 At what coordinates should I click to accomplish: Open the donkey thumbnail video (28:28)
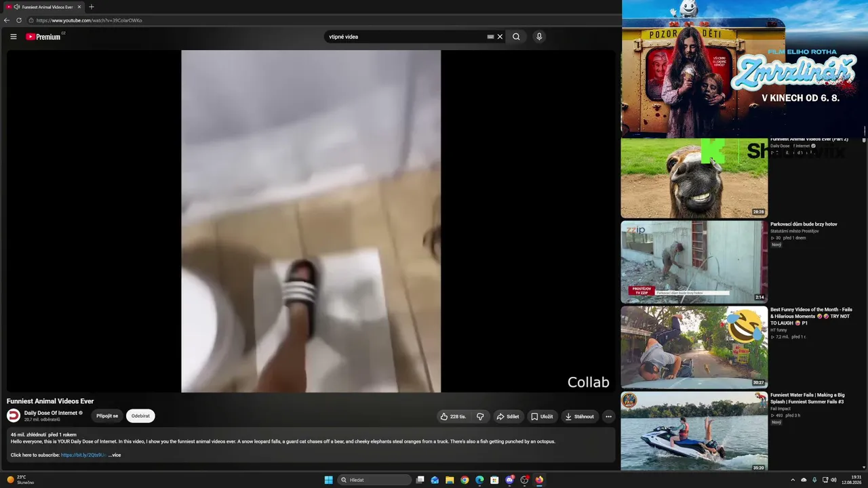tap(694, 178)
